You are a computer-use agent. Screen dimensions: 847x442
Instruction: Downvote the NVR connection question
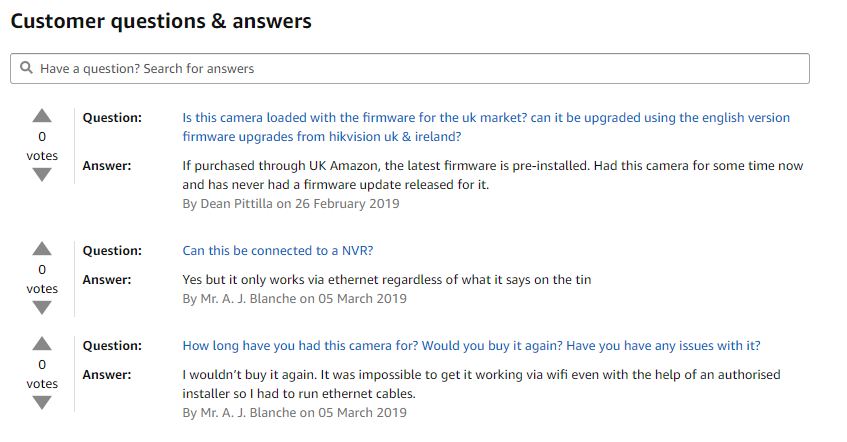coord(42,308)
